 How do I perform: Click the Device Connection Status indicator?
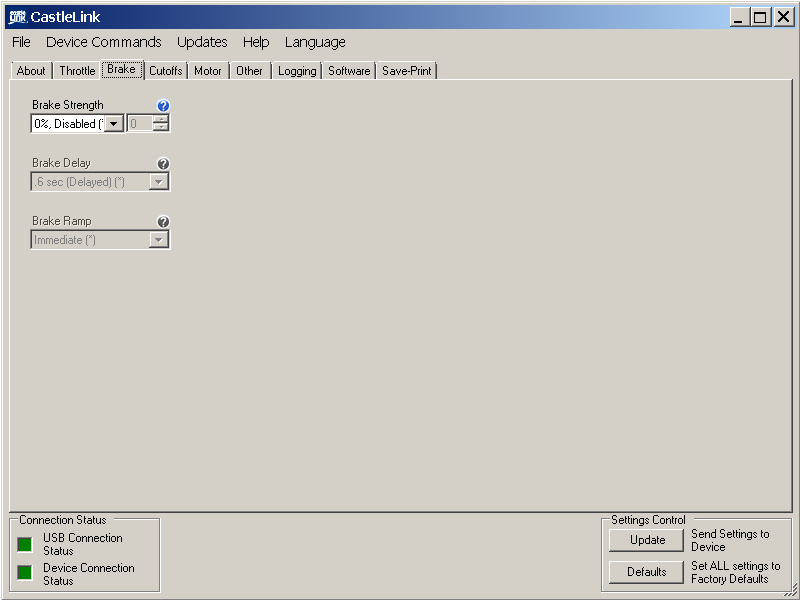tap(25, 573)
